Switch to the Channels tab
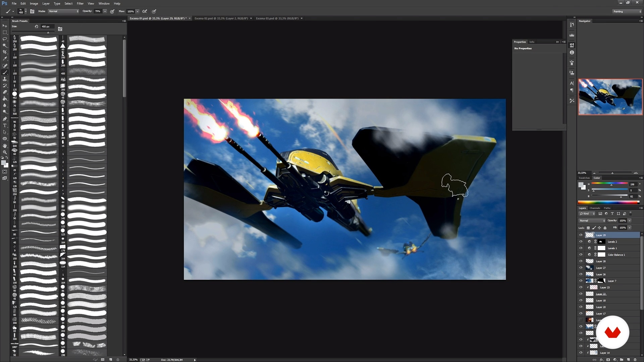 595,208
